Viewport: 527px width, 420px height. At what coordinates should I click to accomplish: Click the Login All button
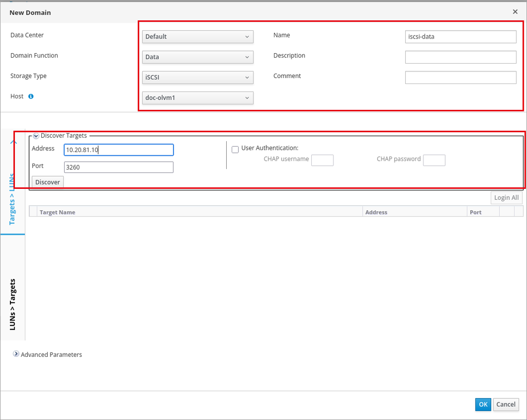pyautogui.click(x=506, y=198)
